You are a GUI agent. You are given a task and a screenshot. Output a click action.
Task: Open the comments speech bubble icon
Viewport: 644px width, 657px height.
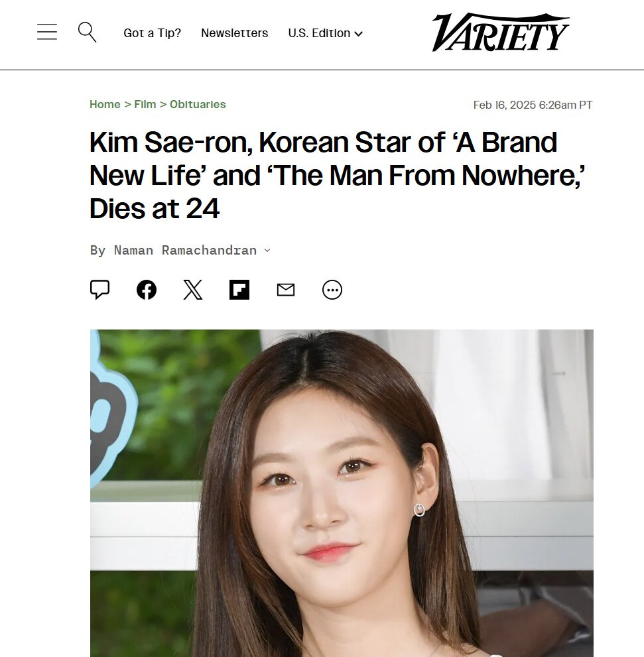[99, 290]
